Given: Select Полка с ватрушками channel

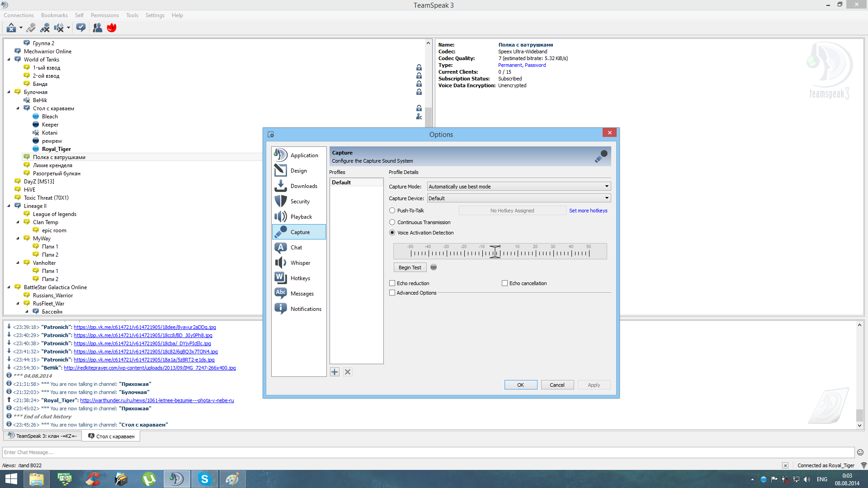Looking at the screenshot, I should (x=59, y=157).
